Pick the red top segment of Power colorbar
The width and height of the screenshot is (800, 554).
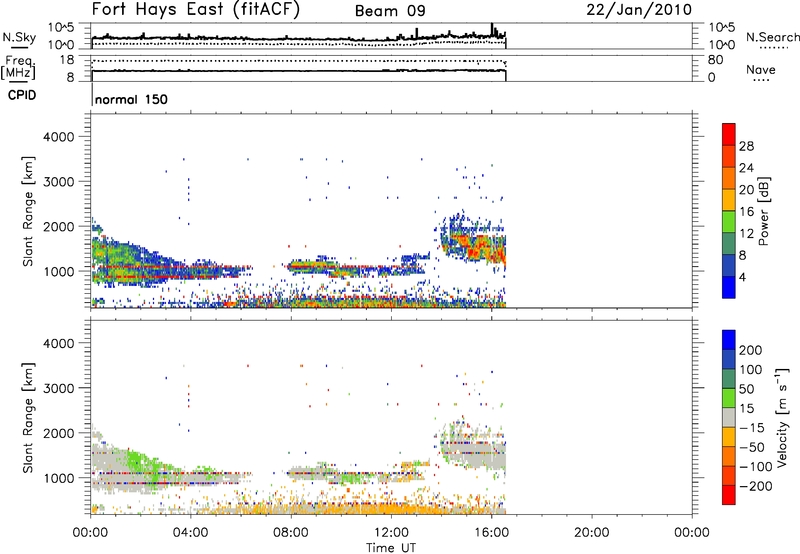729,134
